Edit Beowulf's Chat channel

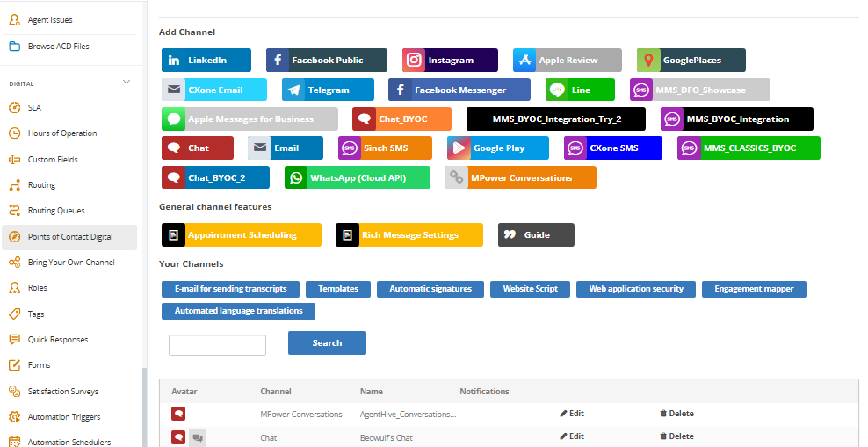572,436
